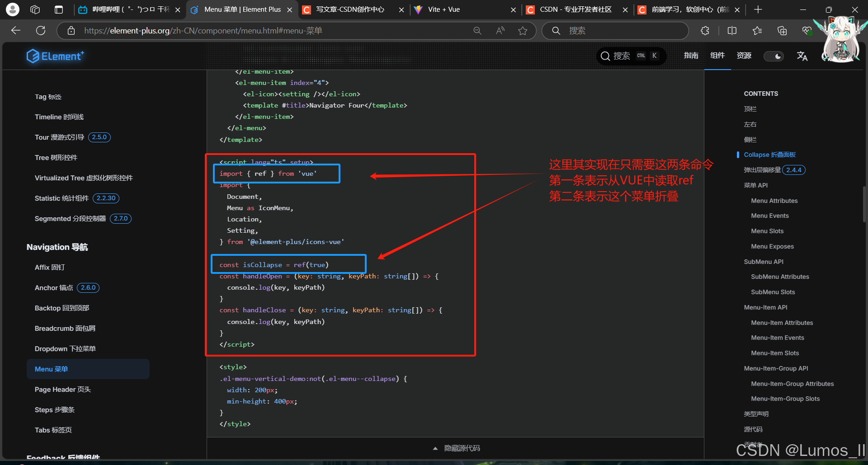Open Breadcrumb 面包屑 in sidebar

click(x=65, y=329)
